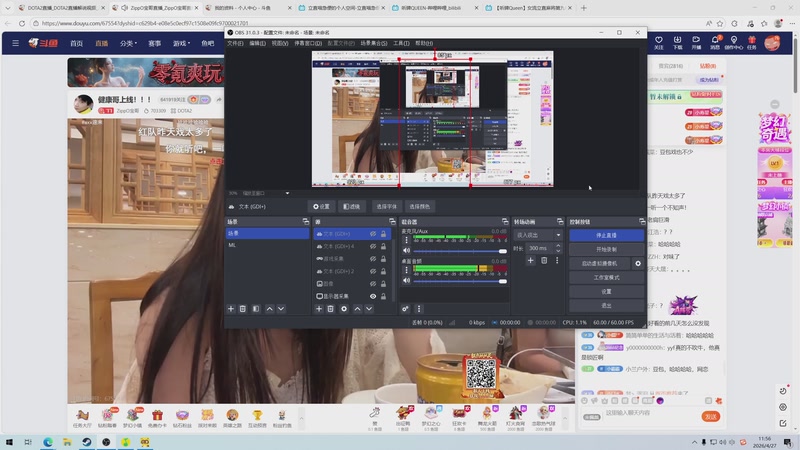Open Microsoft Edge from taskbar
Image resolution: width=800 pixels, height=450 pixels.
click(x=47, y=442)
